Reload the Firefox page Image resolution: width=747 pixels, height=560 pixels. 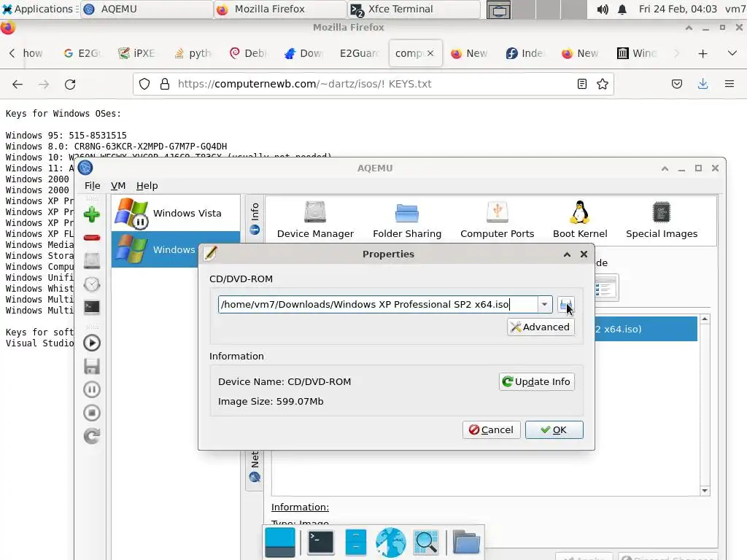pos(70,85)
